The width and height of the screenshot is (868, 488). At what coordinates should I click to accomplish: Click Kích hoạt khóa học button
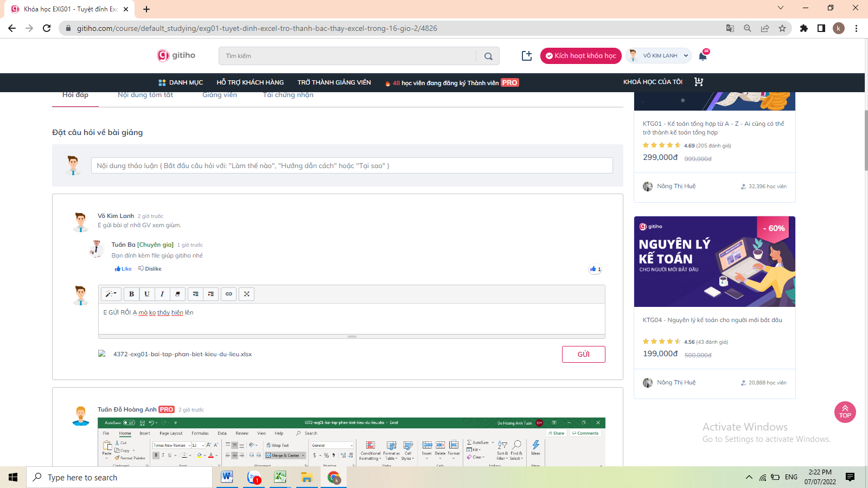point(581,56)
